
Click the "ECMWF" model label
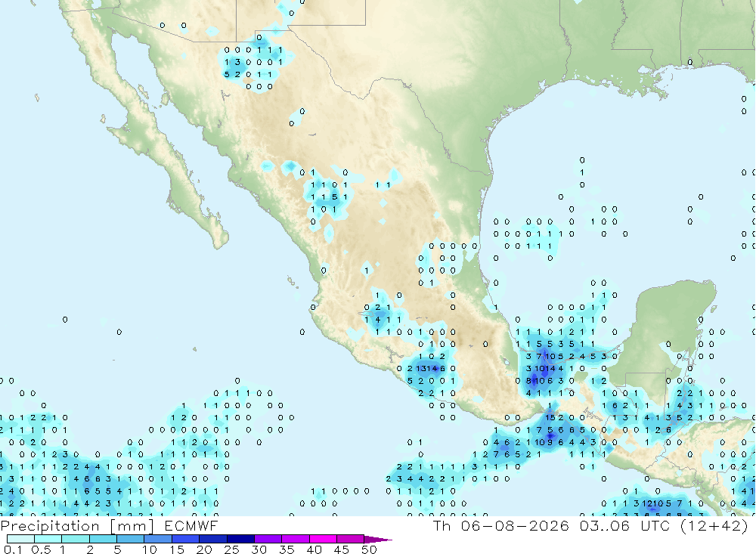point(191,525)
